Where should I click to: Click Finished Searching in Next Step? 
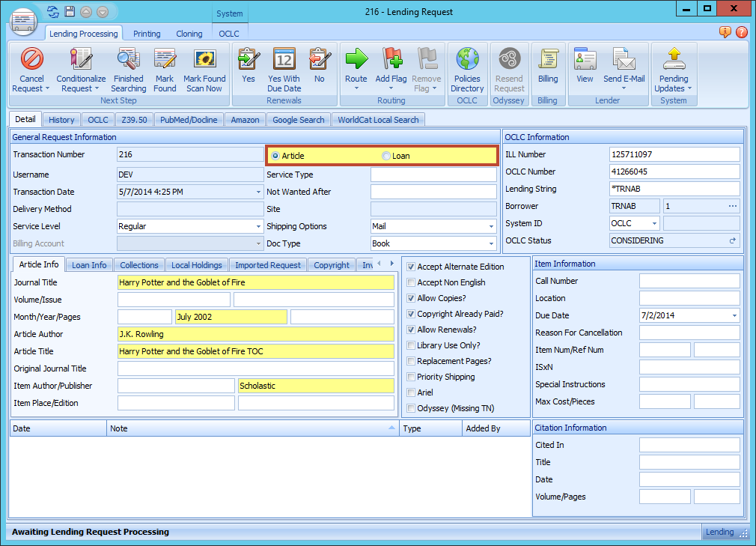coord(128,68)
